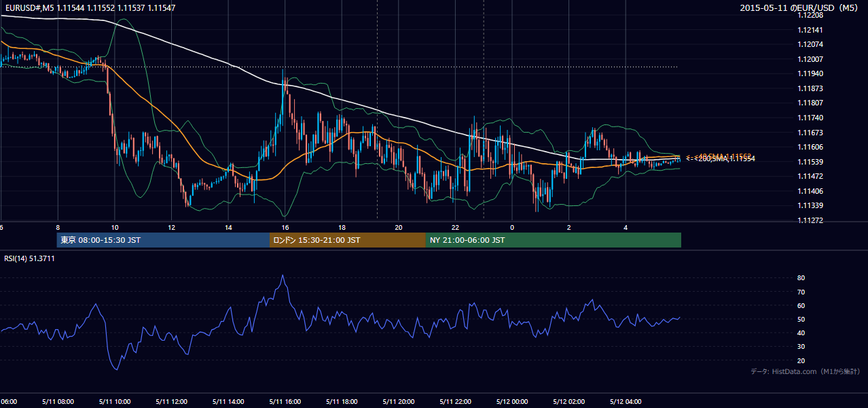Click price axis value 1.12208

coord(810,15)
